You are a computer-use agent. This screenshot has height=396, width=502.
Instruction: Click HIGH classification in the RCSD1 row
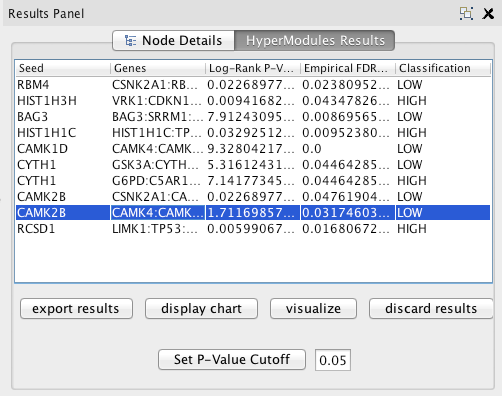click(443, 229)
